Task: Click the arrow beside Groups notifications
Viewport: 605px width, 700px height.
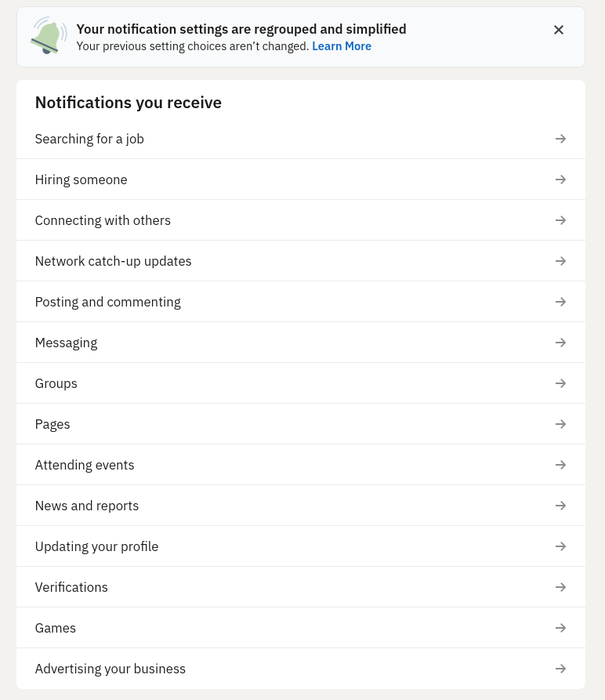Action: pyautogui.click(x=560, y=383)
